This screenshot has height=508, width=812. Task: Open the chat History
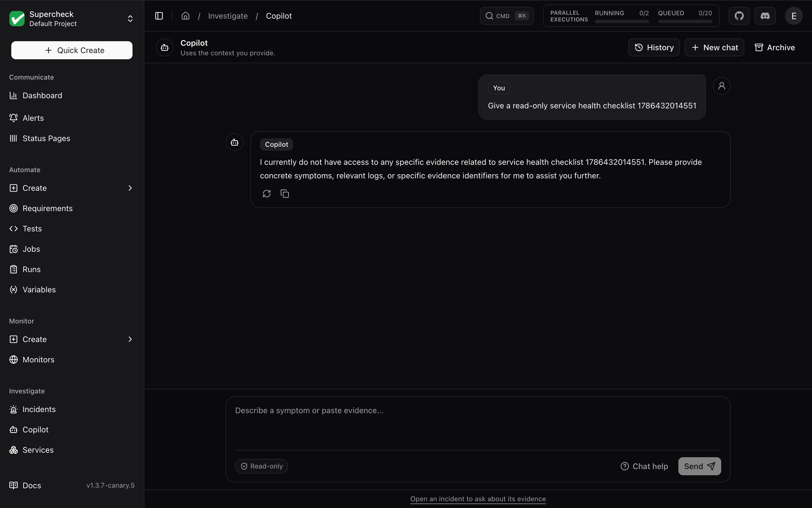click(x=654, y=47)
